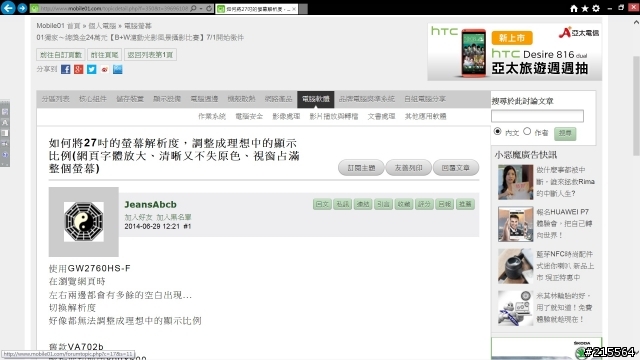Click the green 評分 button on the post
The height and width of the screenshot is (360, 640).
point(424,204)
